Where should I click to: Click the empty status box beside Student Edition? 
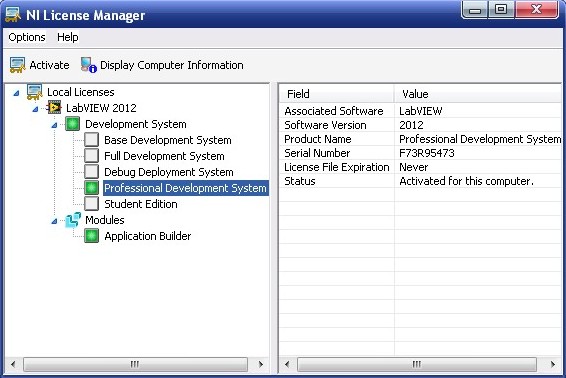pos(92,204)
